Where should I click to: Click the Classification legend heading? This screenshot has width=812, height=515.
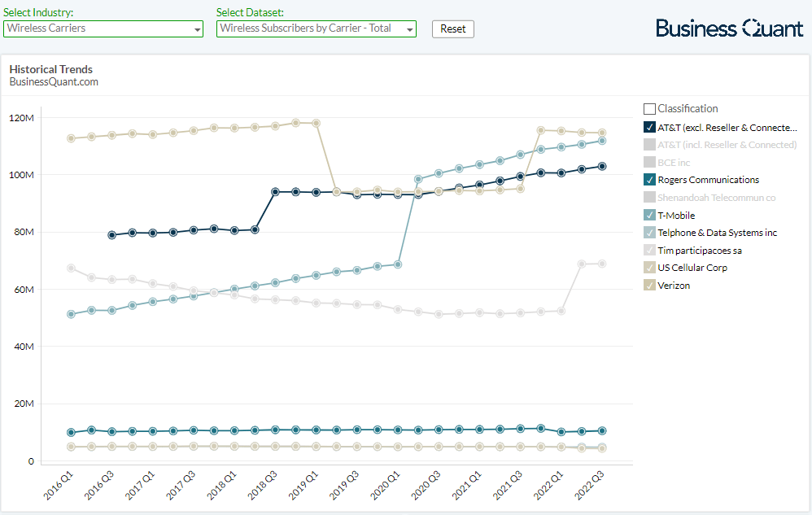pyautogui.click(x=688, y=109)
